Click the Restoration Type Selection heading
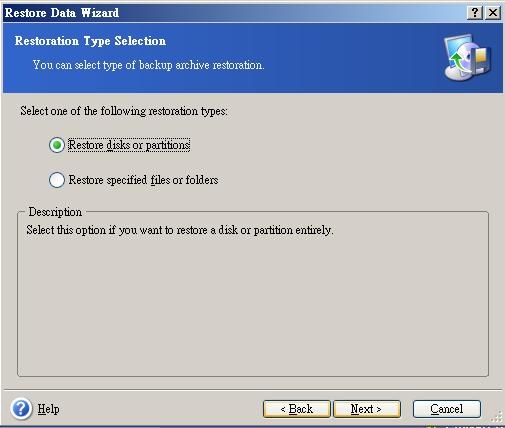The width and height of the screenshot is (505, 428). (x=90, y=41)
